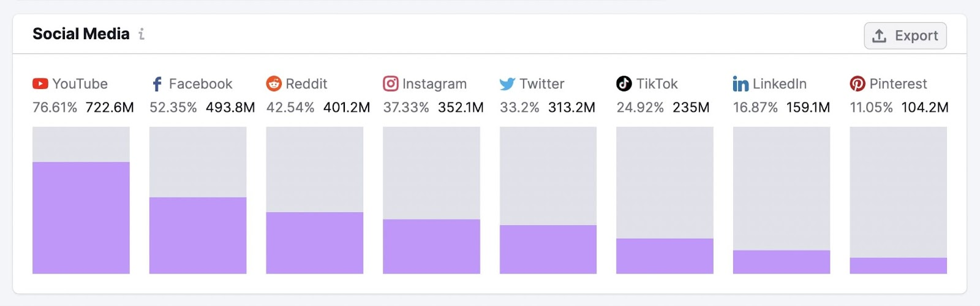Click the TikTok logo icon
Image resolution: width=980 pixels, height=306 pixels.
point(624,83)
